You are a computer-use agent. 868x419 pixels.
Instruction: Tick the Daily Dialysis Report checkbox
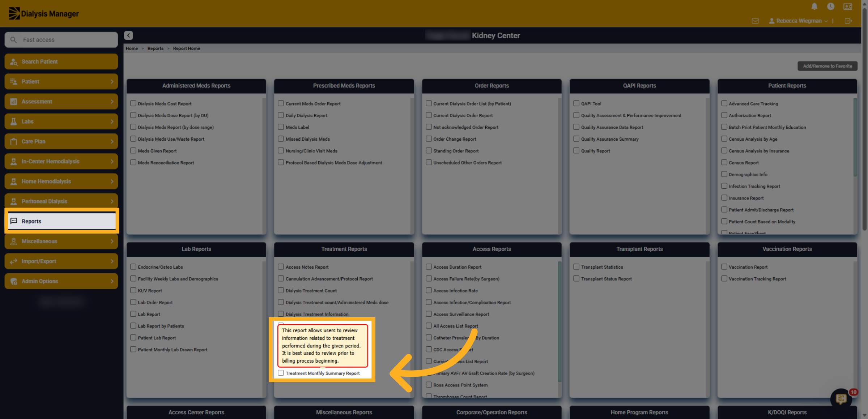tap(281, 115)
